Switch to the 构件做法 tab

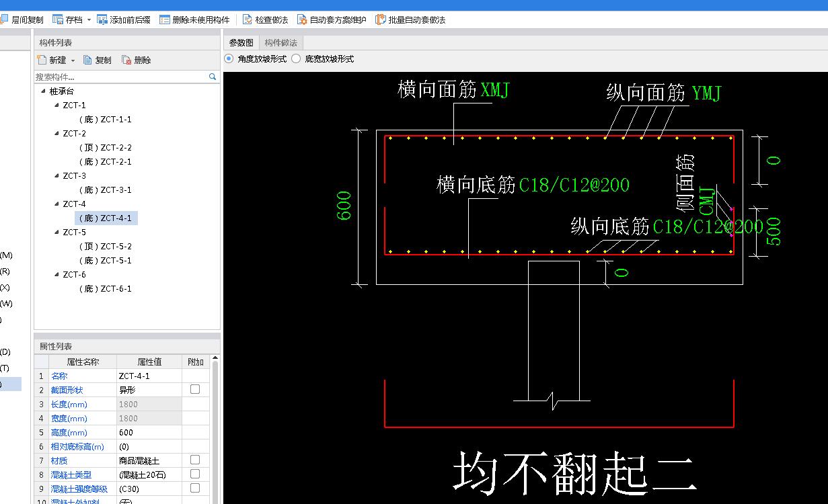coord(280,42)
